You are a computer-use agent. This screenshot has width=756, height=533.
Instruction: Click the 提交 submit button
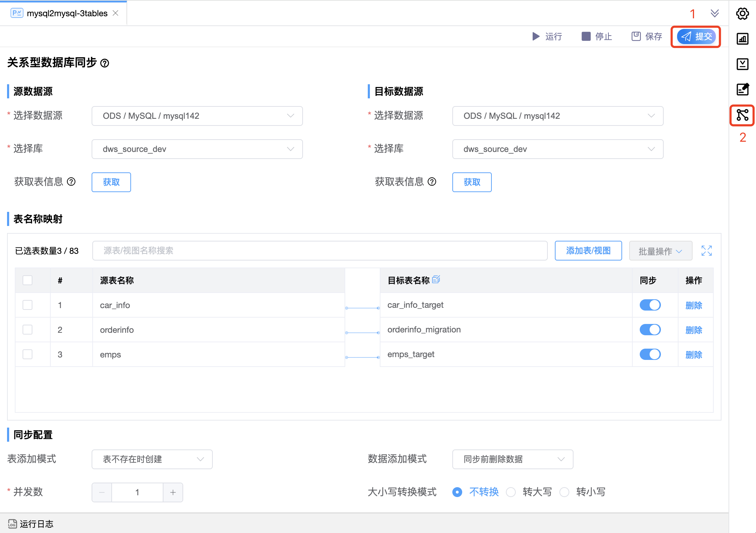(x=696, y=36)
